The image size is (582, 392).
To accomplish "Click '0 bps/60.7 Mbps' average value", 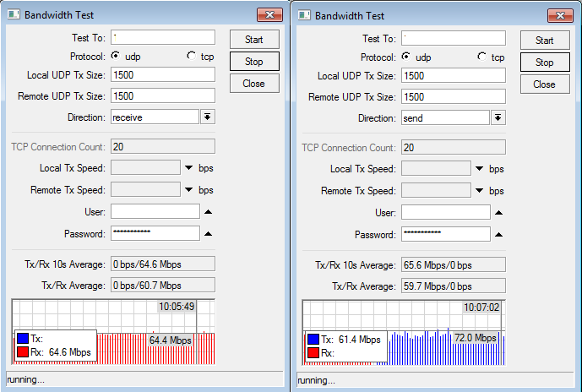I will (163, 285).
